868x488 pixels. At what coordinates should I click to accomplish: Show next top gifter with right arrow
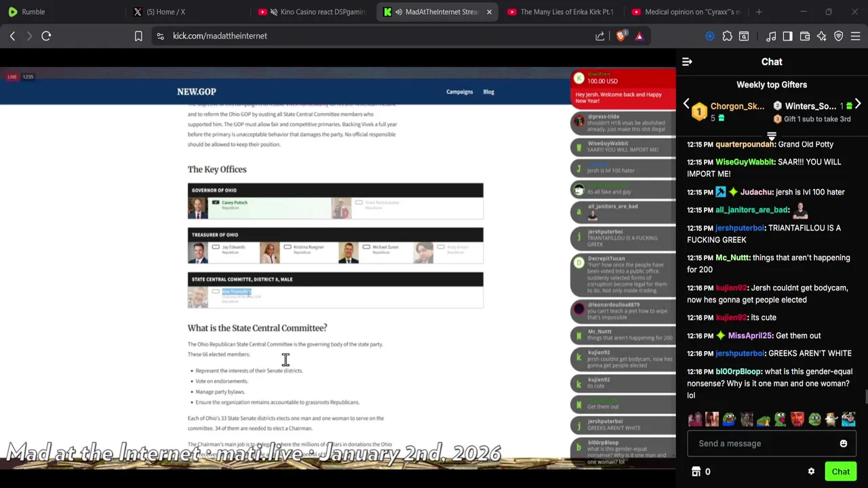point(858,104)
